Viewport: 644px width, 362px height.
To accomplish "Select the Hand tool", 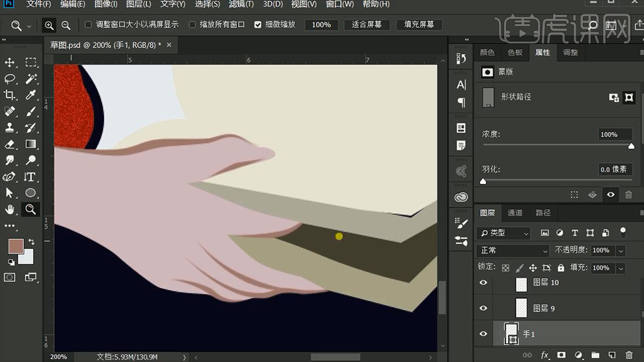I will click(10, 209).
